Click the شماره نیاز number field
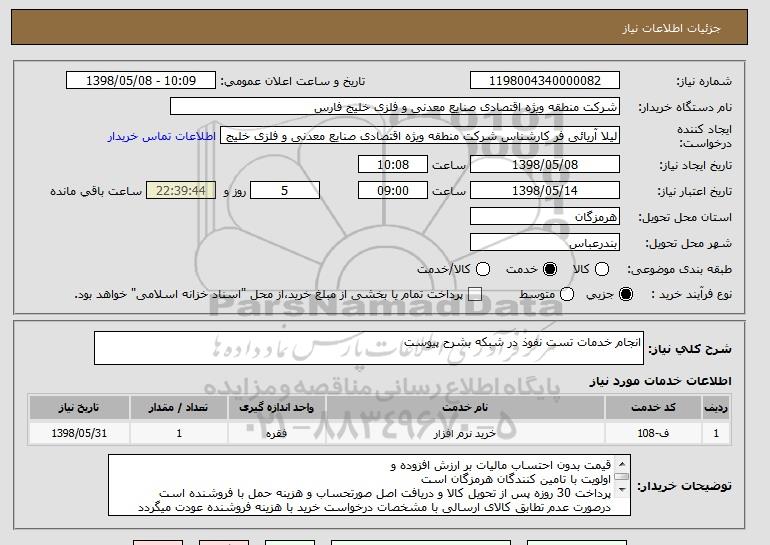770x545 pixels. (545, 81)
